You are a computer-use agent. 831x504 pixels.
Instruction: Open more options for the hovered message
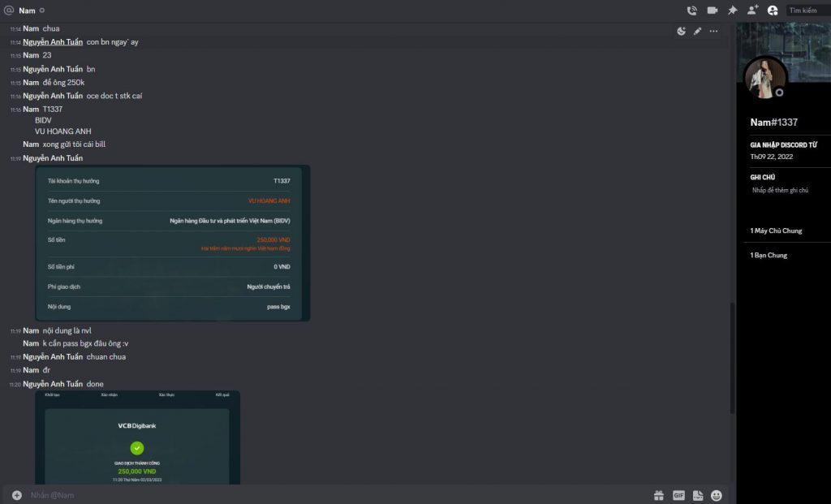click(713, 32)
